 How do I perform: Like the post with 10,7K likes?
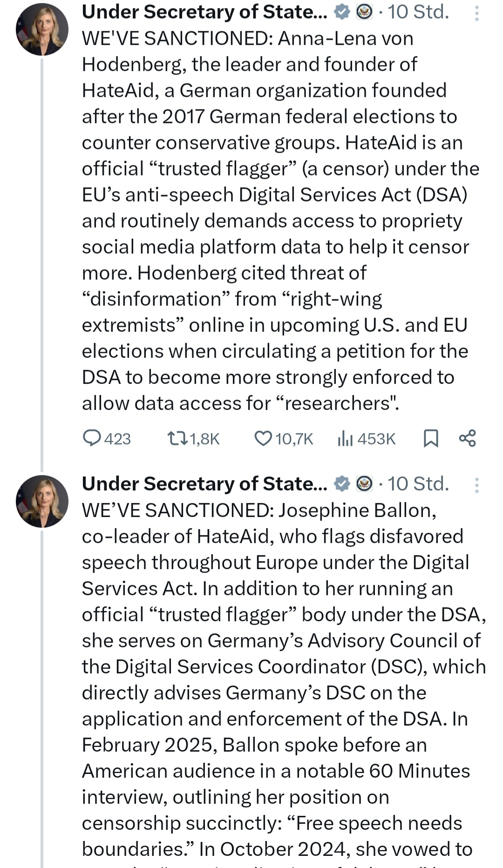(x=263, y=438)
